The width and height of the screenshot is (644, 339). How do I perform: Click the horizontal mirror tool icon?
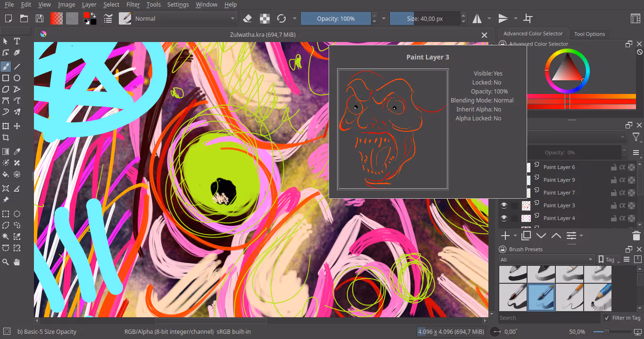coord(477,18)
